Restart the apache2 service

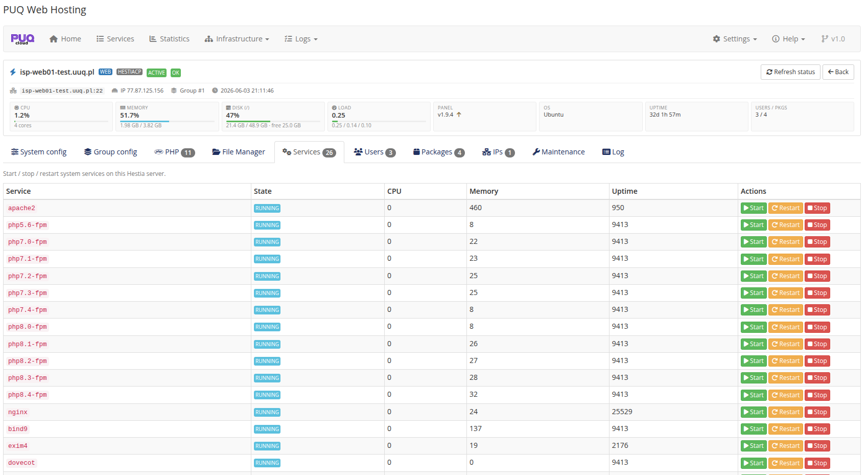click(x=786, y=208)
